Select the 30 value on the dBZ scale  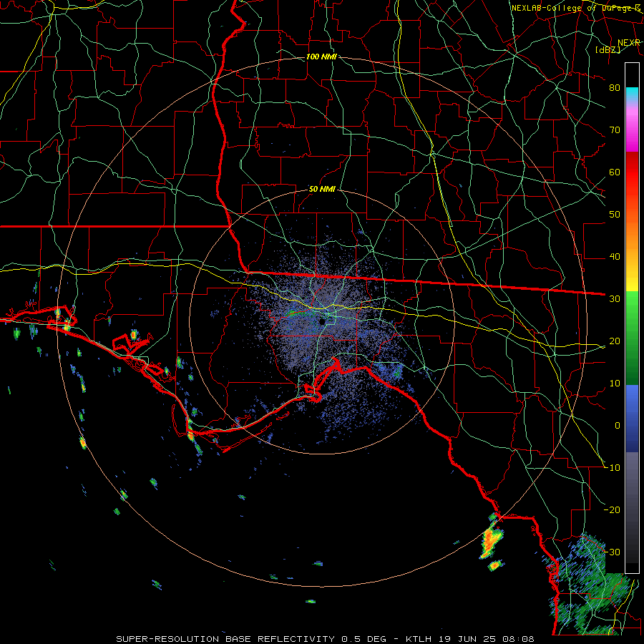(x=615, y=299)
